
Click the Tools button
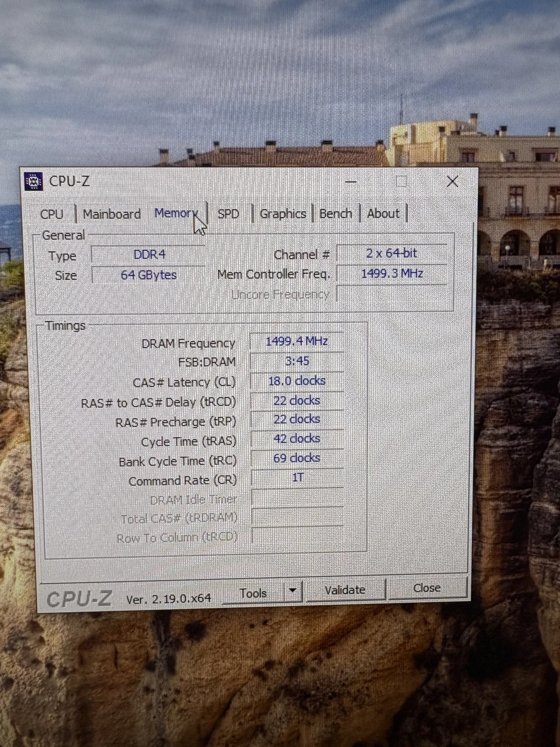tap(254, 594)
